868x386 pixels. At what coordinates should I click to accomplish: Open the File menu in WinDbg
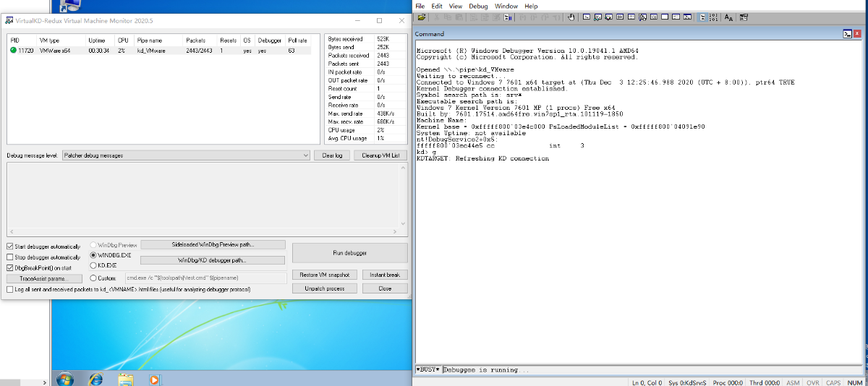[421, 6]
